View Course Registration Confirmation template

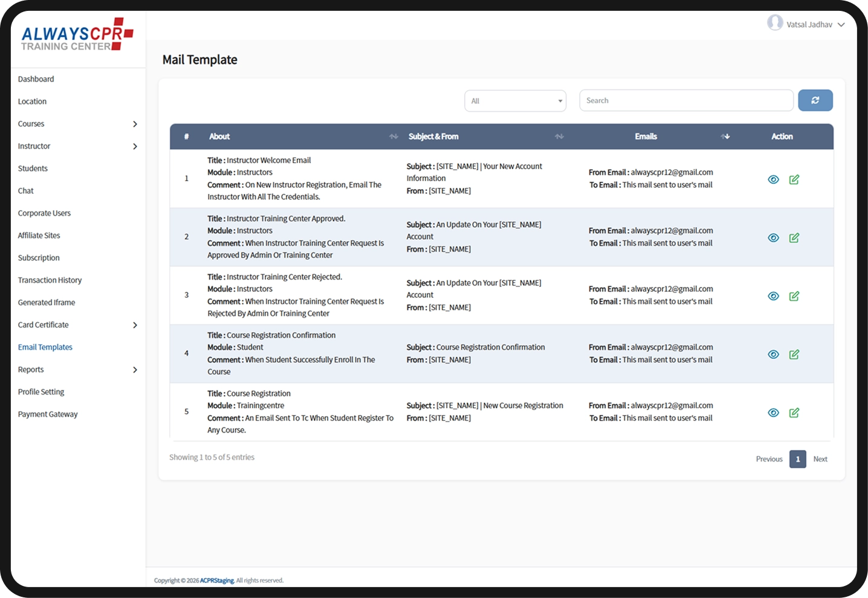(773, 355)
